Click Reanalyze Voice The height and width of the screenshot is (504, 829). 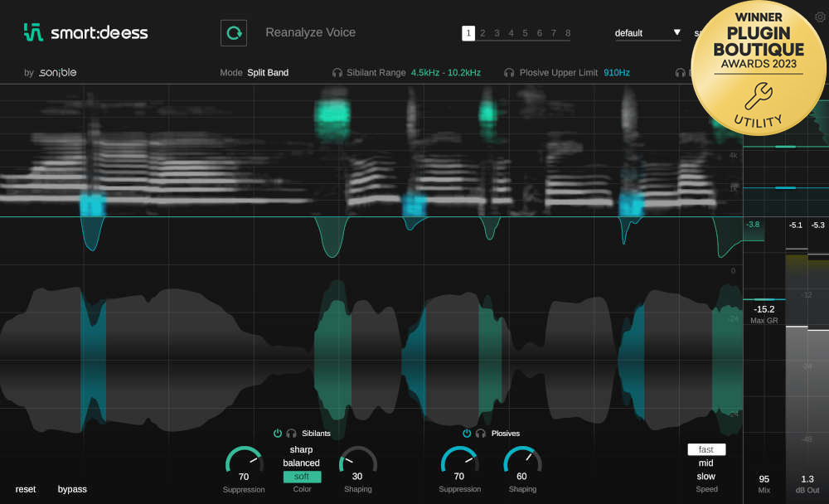pyautogui.click(x=310, y=32)
